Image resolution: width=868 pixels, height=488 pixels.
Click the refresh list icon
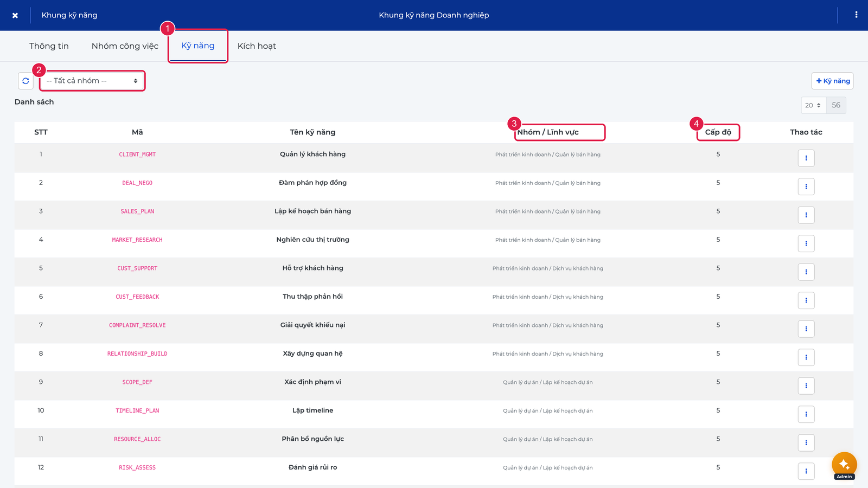click(x=25, y=81)
